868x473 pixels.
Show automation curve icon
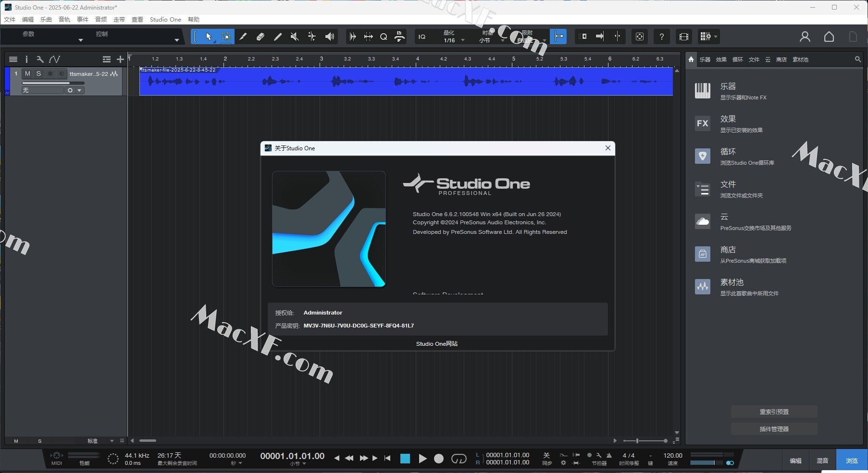tap(54, 59)
